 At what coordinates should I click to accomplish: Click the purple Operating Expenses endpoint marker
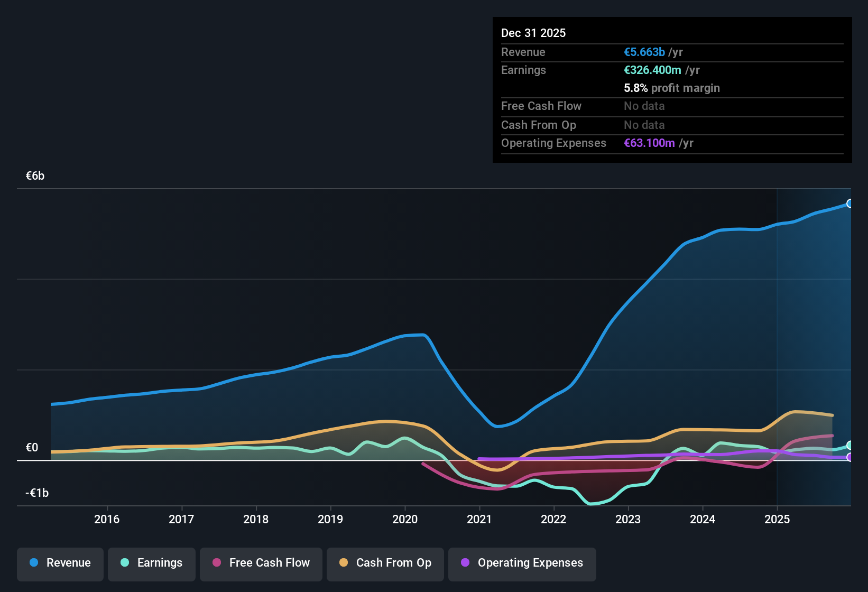coord(849,457)
